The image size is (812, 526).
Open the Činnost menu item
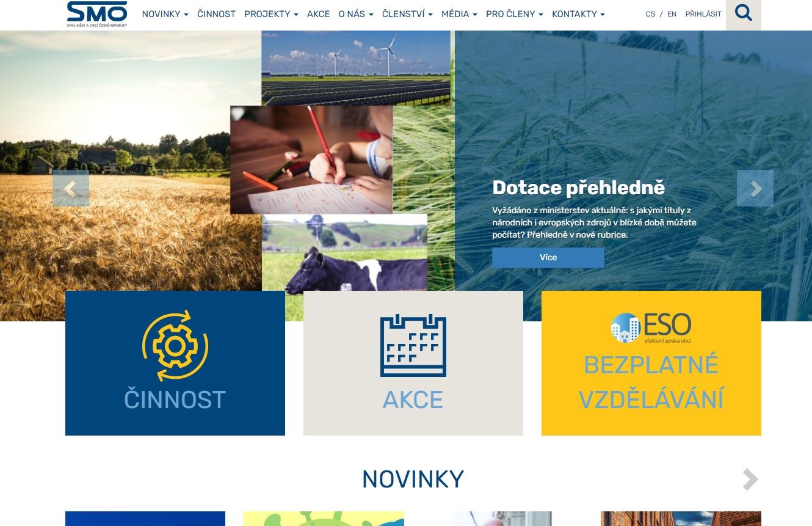[x=216, y=14]
